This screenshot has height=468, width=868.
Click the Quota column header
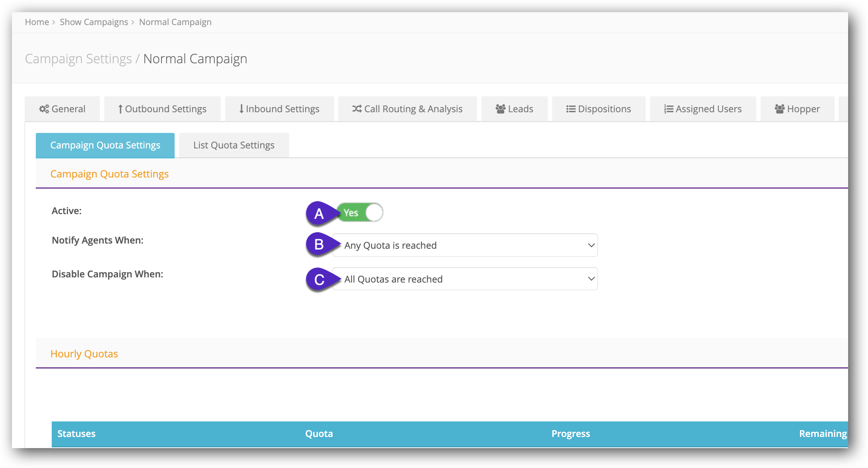pos(319,433)
